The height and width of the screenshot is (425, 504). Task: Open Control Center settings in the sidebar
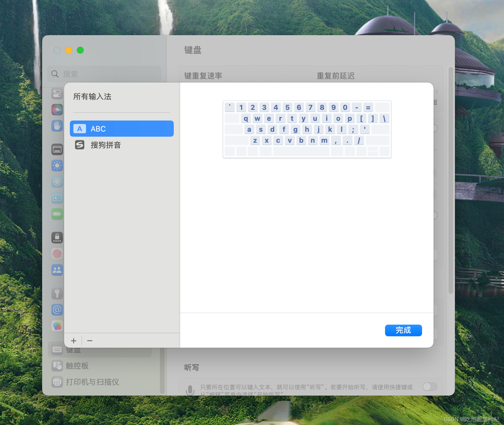coord(57,93)
